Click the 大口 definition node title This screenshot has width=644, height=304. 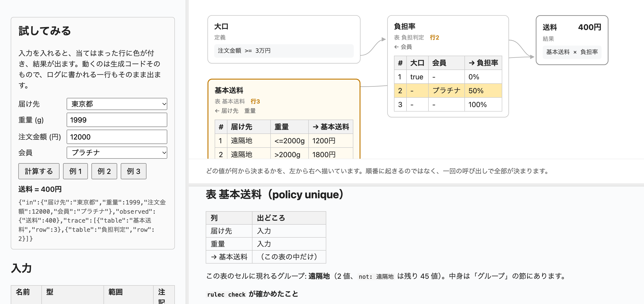click(221, 27)
